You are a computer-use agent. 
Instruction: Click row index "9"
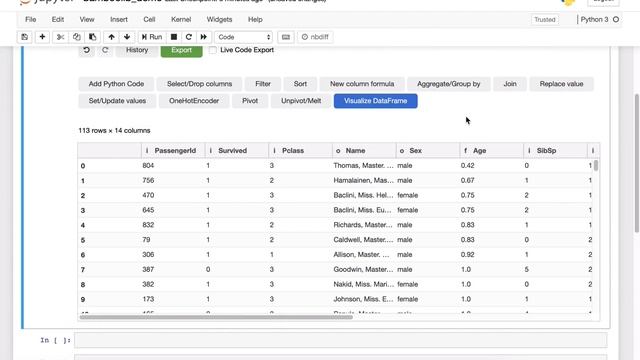83,300
